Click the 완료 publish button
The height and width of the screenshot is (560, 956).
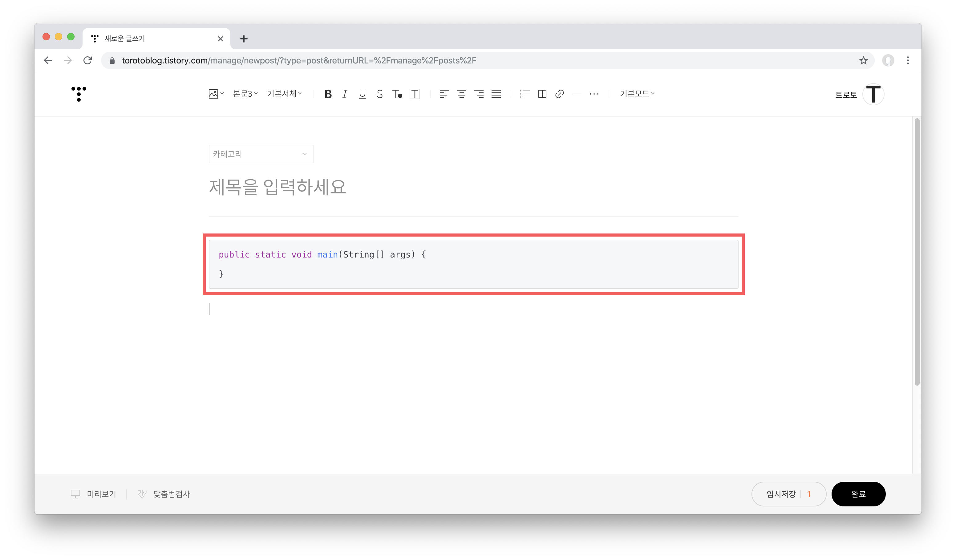coord(858,494)
